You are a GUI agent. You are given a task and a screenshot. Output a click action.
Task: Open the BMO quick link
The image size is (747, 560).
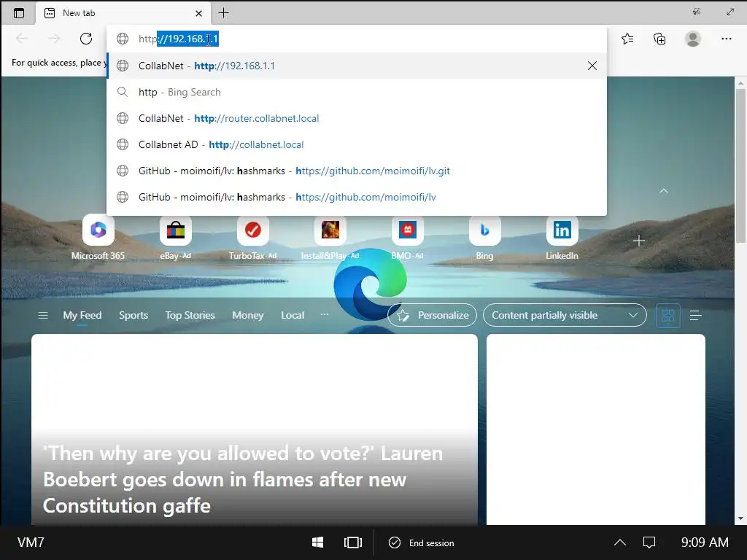click(x=407, y=238)
